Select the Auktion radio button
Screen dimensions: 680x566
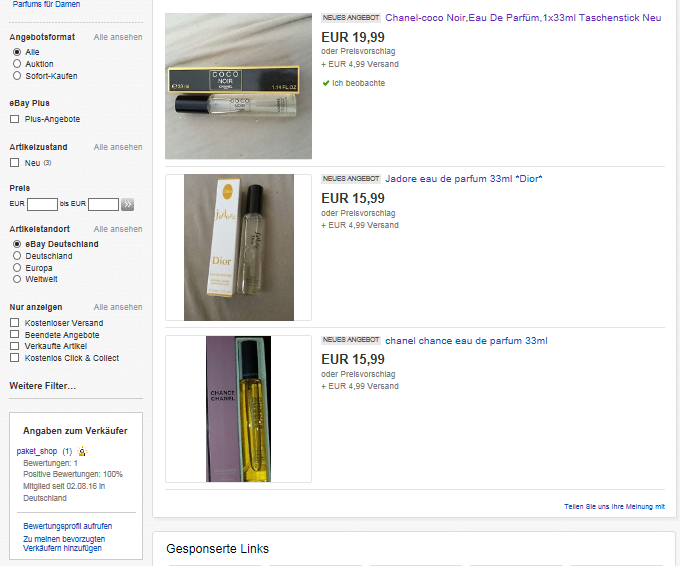(17, 64)
